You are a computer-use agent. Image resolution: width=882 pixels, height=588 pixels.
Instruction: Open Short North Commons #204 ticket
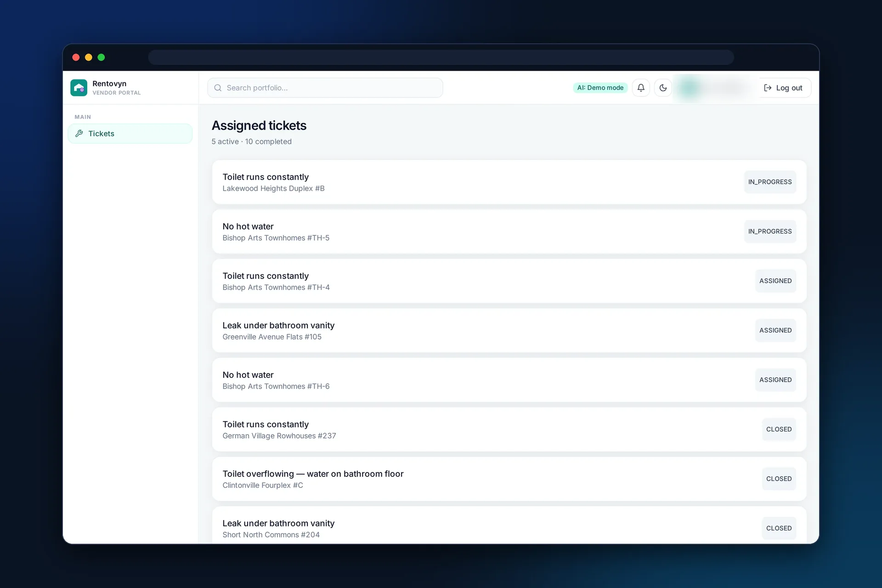[509, 525]
